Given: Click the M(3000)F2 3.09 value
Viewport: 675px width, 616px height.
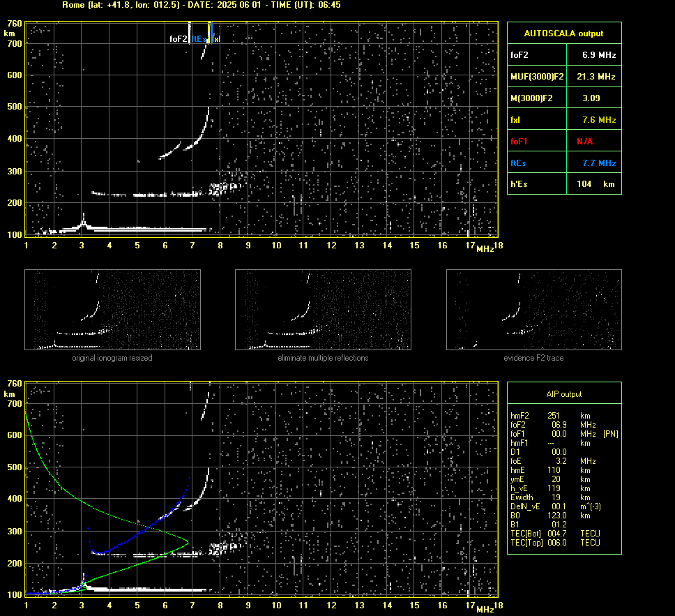Looking at the screenshot, I should 591,98.
